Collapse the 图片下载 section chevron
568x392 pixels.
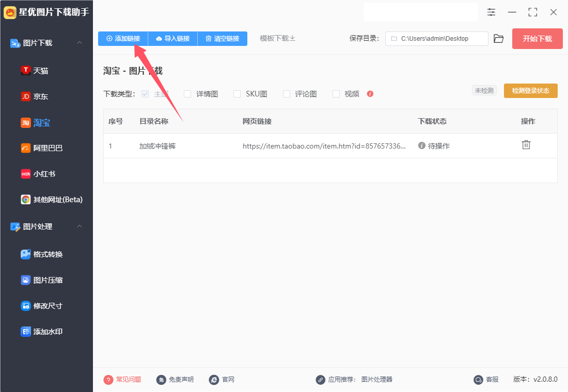click(x=80, y=43)
